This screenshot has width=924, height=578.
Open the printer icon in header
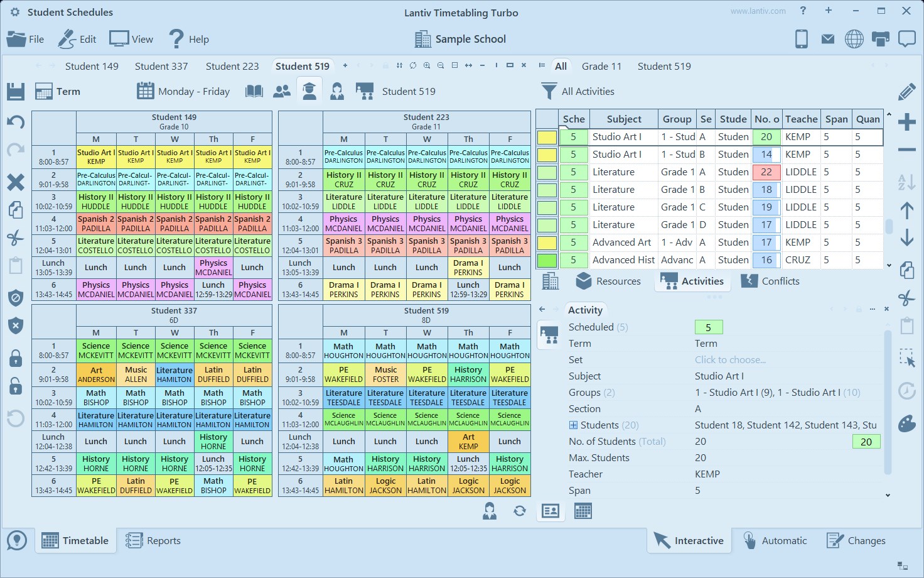coord(881,39)
